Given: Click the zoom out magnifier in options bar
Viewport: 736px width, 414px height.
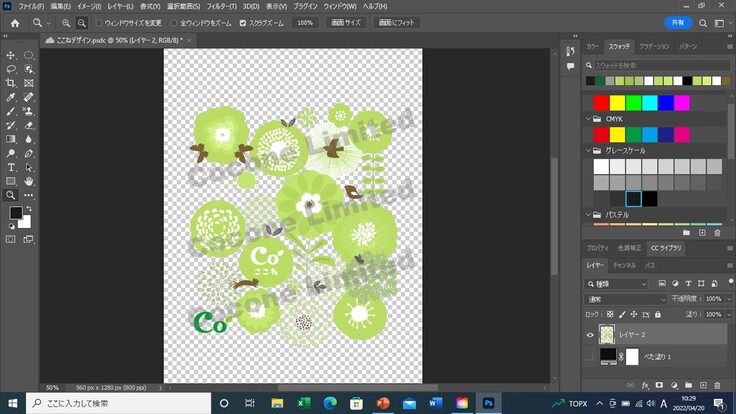Looking at the screenshot, I should click(x=82, y=22).
